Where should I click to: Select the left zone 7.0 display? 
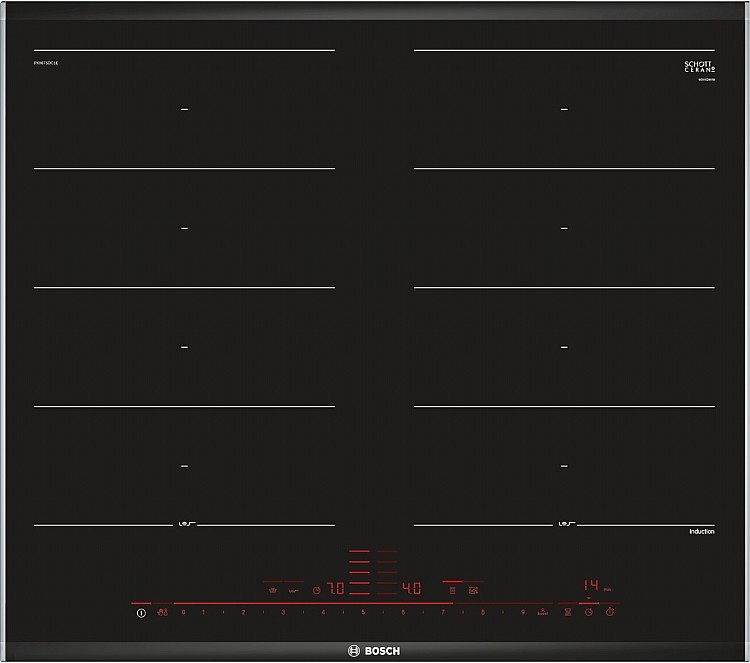(x=335, y=588)
